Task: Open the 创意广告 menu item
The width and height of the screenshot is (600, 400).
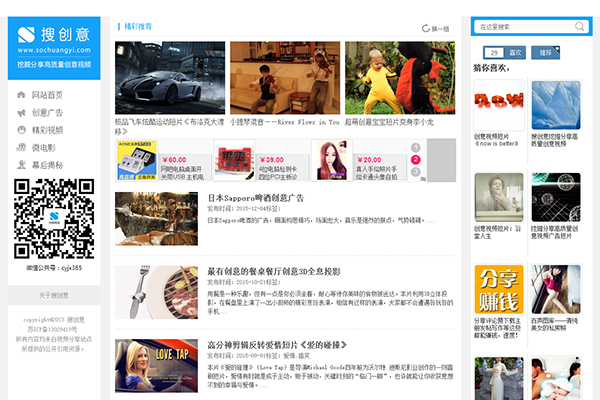Action: pos(50,113)
